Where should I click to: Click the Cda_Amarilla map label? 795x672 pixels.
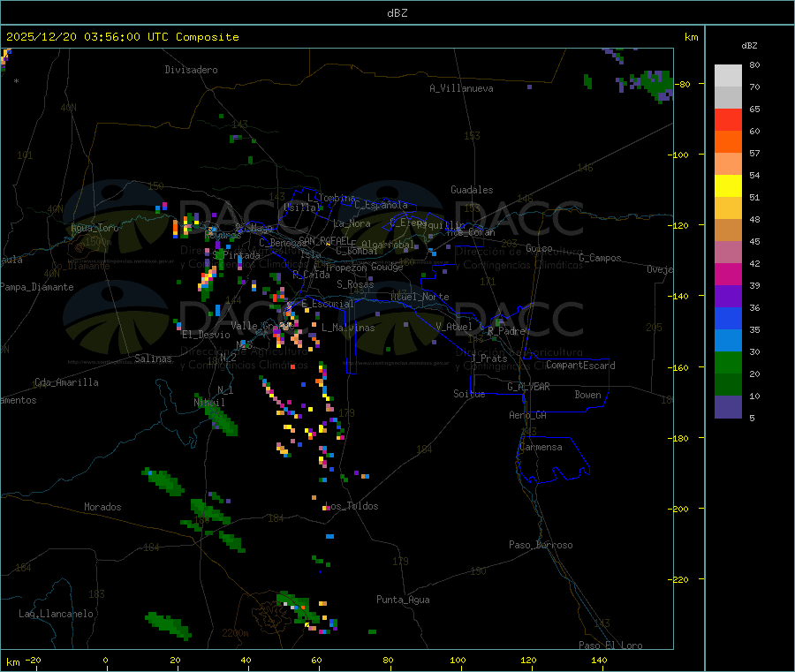[66, 382]
